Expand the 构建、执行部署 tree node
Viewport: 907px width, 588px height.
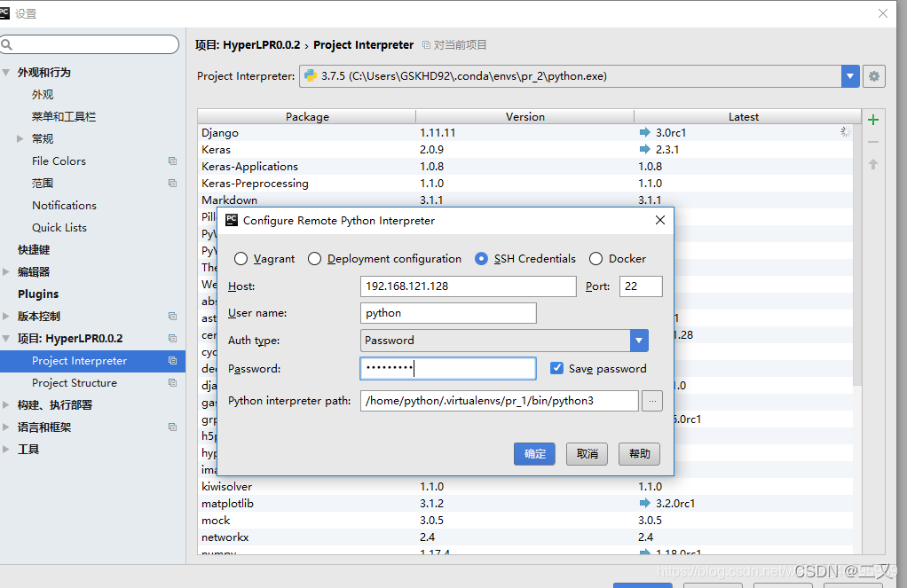6,404
